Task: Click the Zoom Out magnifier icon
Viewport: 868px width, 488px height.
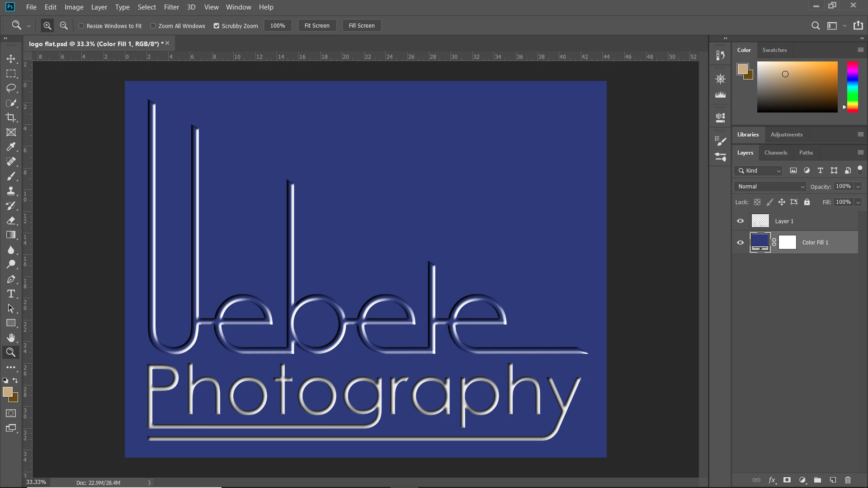Action: 64,26
